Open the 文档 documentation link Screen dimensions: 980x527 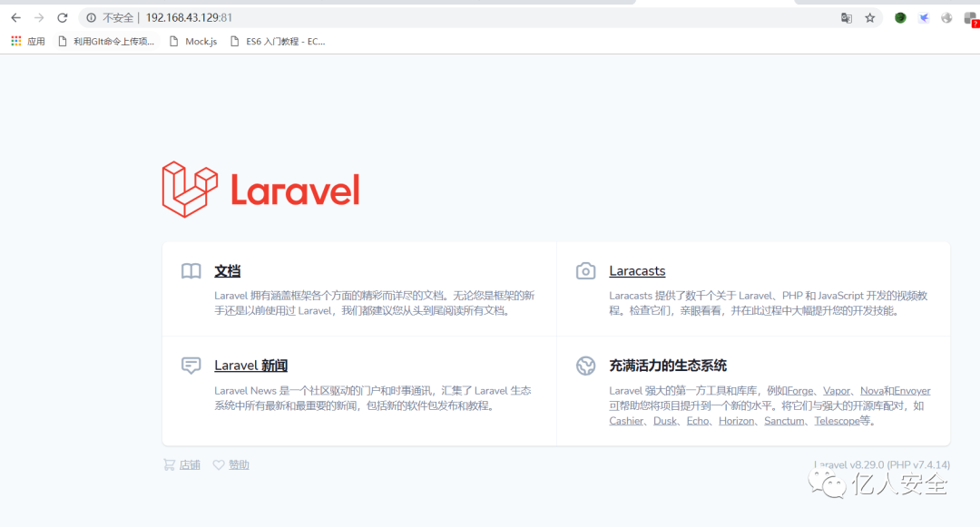tap(228, 271)
